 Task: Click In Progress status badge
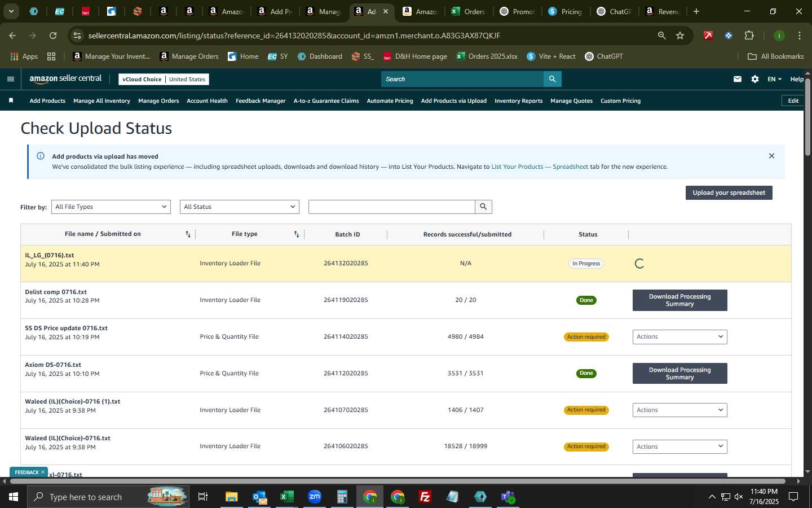[586, 264]
